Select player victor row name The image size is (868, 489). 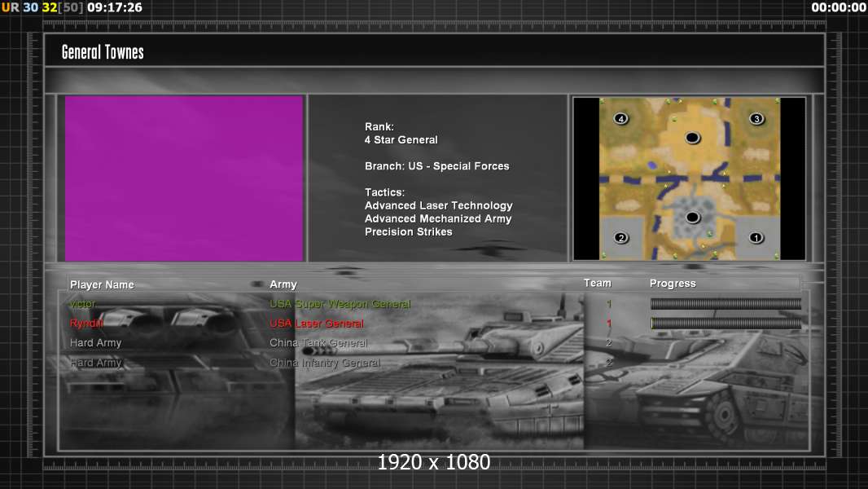click(x=82, y=303)
